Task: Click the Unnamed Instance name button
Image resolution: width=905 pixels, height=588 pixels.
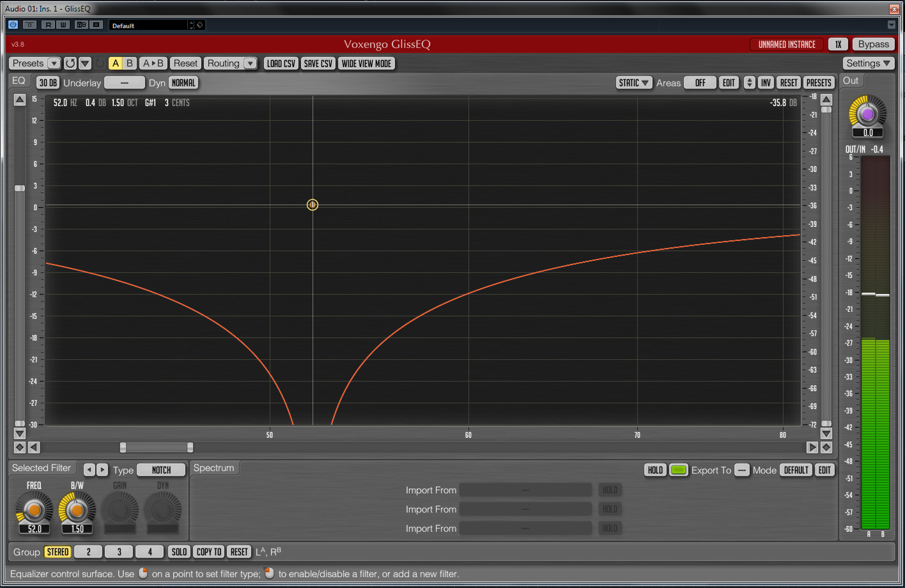Action: pyautogui.click(x=787, y=44)
